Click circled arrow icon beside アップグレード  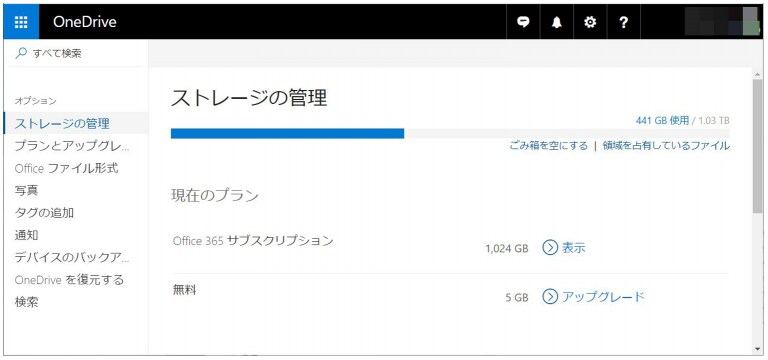[x=550, y=296]
